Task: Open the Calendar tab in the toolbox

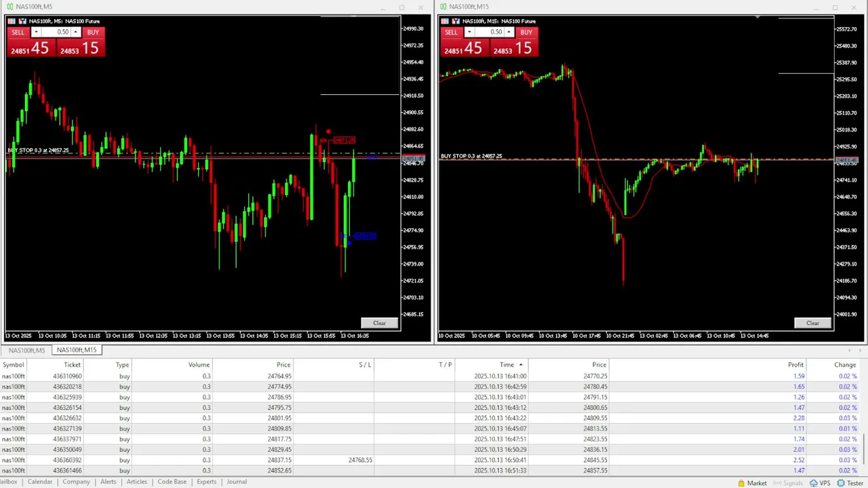Action: [x=40, y=482]
